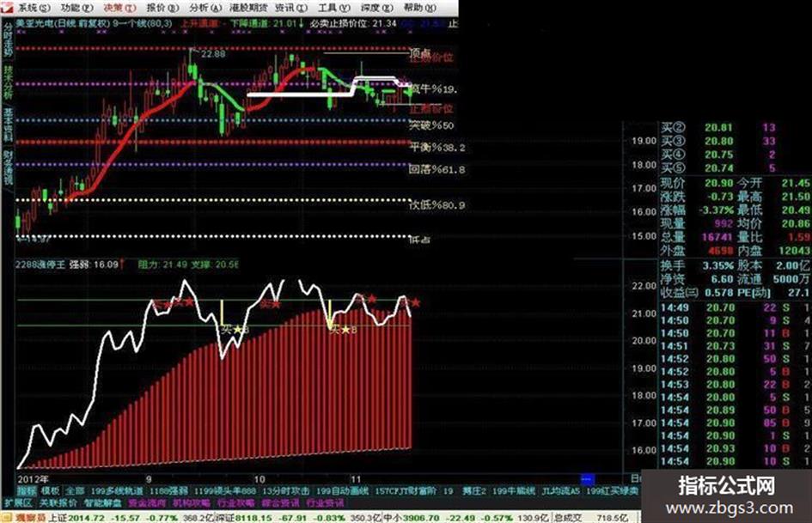Open the 资讯(I) menu
The image size is (812, 523).
pyautogui.click(x=290, y=7)
